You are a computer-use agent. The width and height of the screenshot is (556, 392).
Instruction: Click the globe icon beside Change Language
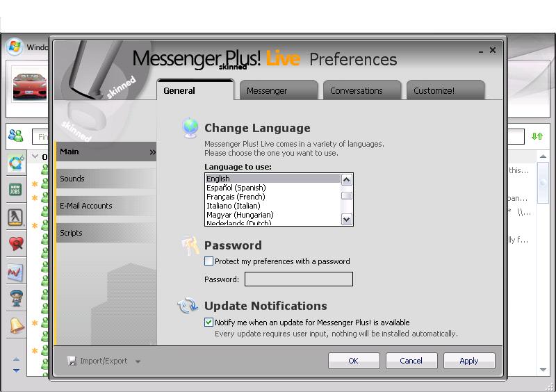(189, 128)
